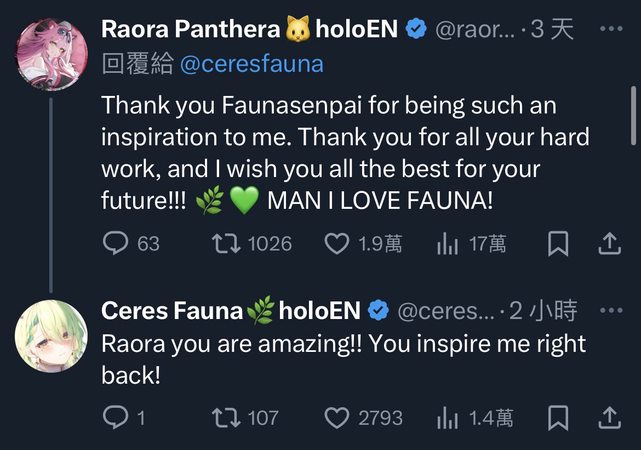Bookmark Ceres Fauna's reply
The image size is (641, 450).
[x=559, y=417]
